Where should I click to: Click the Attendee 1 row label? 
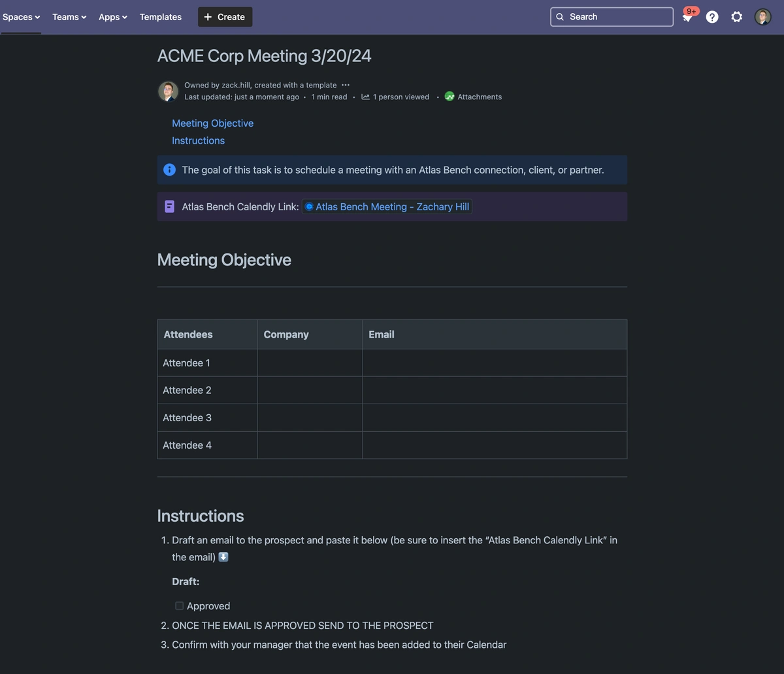point(186,363)
